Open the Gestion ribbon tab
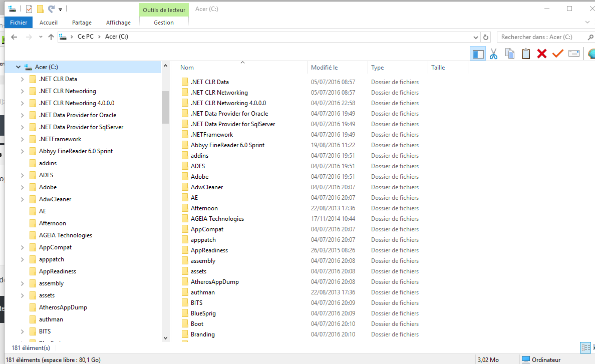Viewport: 595px width, 364px height. [164, 23]
